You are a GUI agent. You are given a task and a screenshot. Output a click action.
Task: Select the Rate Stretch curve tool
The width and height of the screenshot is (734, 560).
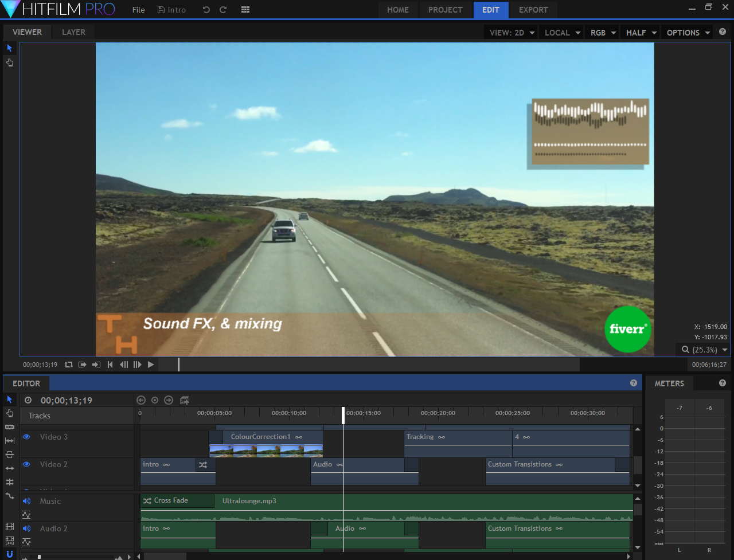[x=9, y=495]
